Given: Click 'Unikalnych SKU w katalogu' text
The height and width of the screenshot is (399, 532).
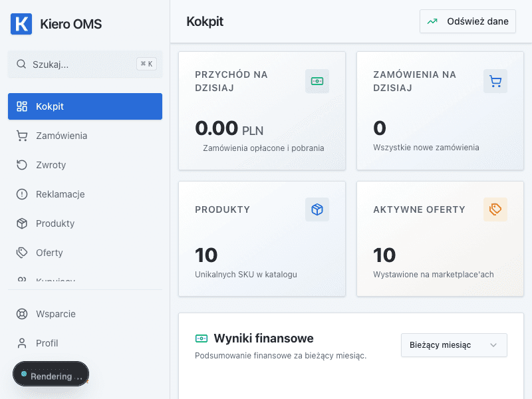Looking at the screenshot, I should (x=246, y=274).
